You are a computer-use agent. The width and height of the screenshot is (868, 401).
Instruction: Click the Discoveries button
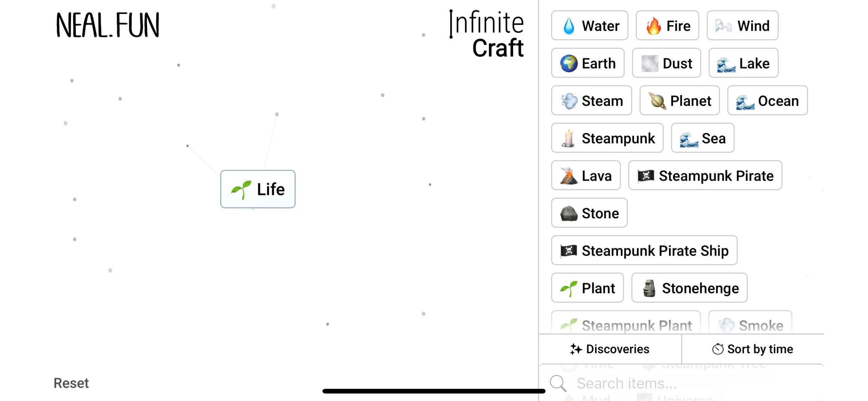click(610, 349)
